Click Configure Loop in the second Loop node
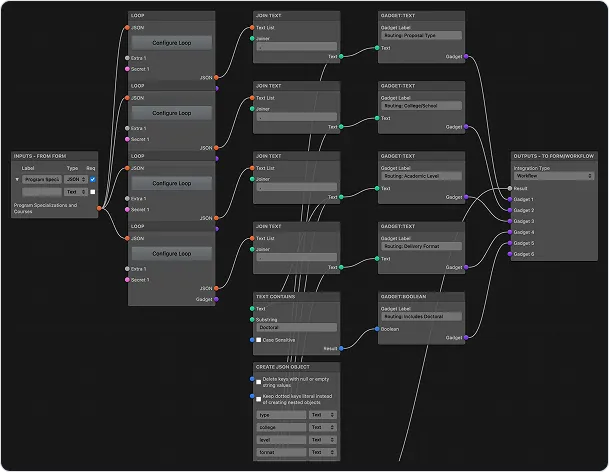Image resolution: width=609 pixels, height=472 pixels. click(172, 113)
